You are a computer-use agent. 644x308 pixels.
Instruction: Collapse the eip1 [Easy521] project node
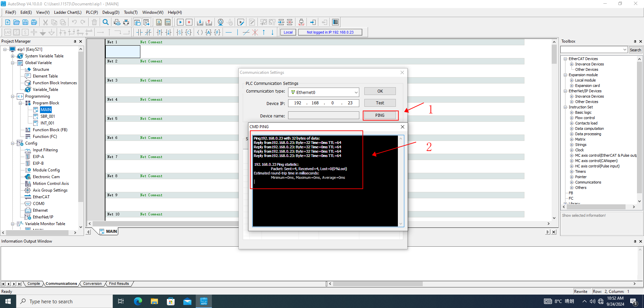point(5,49)
